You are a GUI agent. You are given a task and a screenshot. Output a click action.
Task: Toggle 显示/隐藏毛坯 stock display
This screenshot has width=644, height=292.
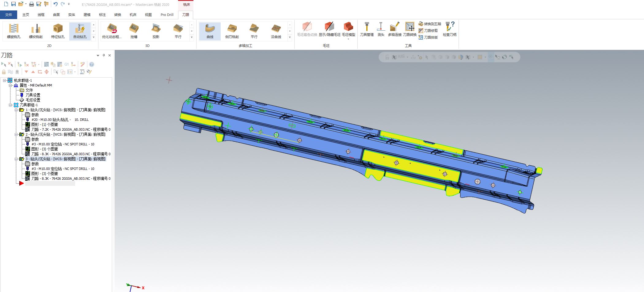[330, 29]
